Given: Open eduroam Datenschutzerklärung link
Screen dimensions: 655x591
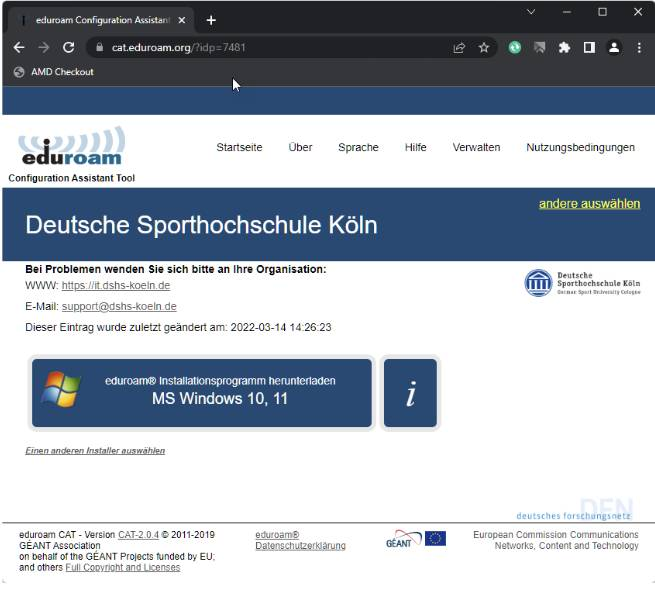Looking at the screenshot, I should pos(300,540).
